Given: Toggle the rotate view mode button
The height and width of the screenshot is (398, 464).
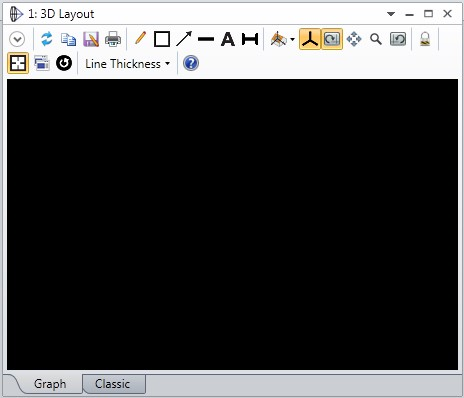Looking at the screenshot, I should pos(332,39).
